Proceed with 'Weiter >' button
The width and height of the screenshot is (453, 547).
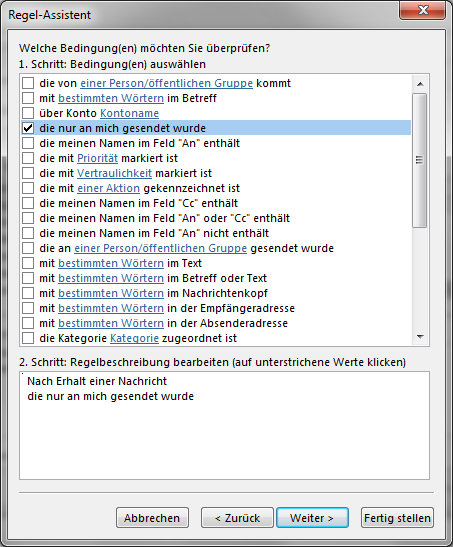pos(312,518)
